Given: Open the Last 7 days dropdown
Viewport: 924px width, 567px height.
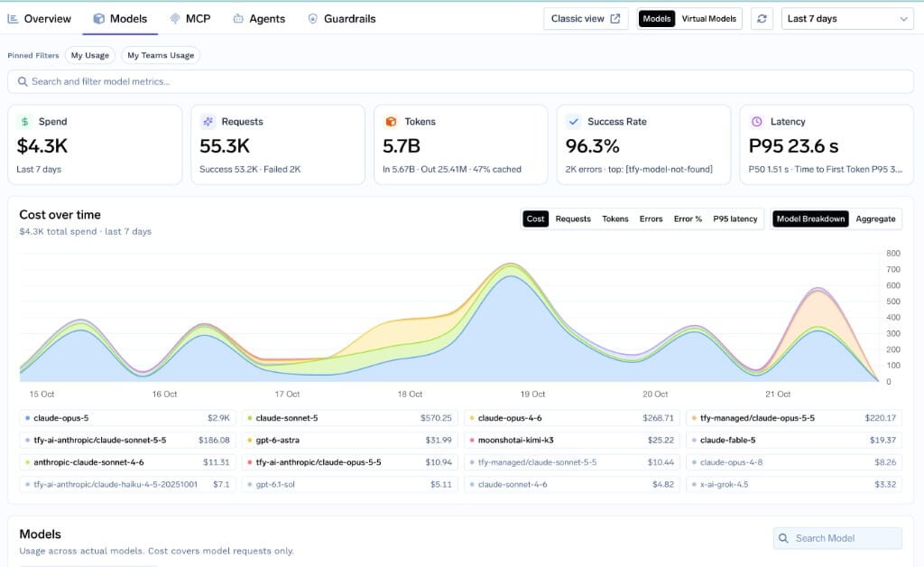Looking at the screenshot, I should click(846, 19).
